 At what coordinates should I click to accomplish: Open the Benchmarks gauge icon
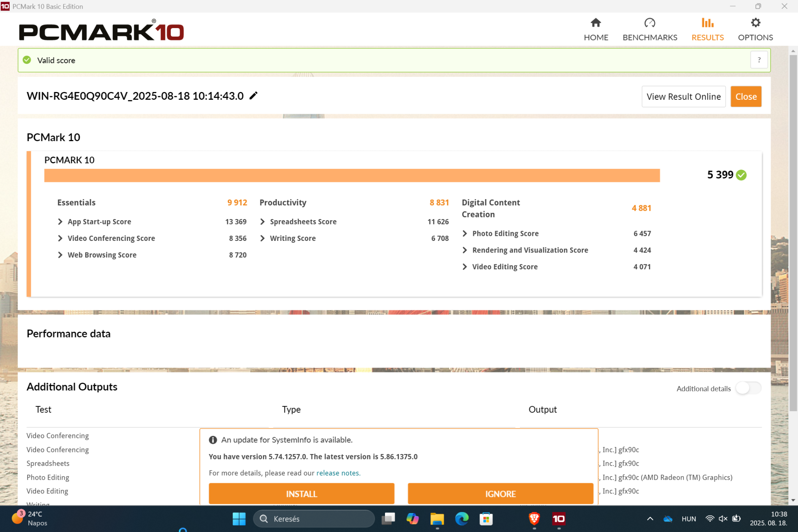[650, 23]
